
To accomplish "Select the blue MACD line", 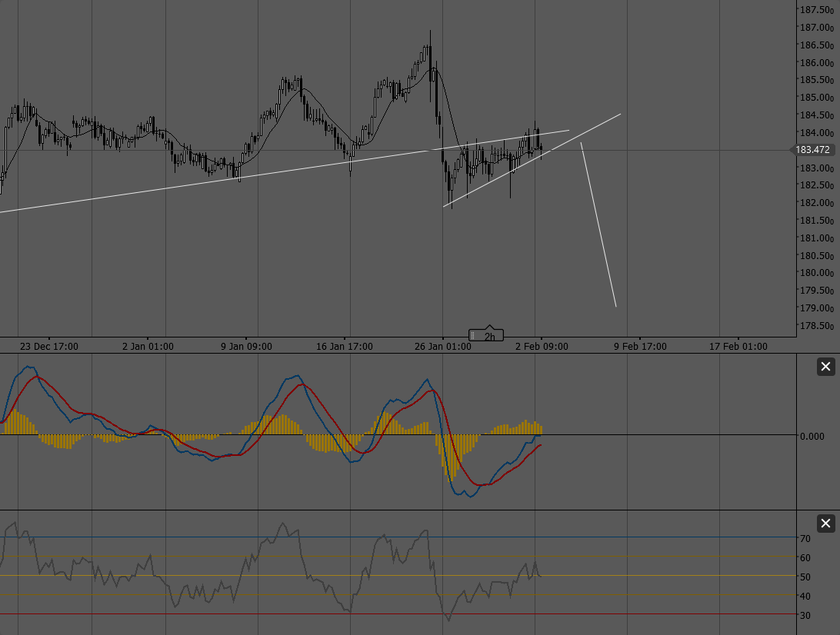I will [296, 377].
